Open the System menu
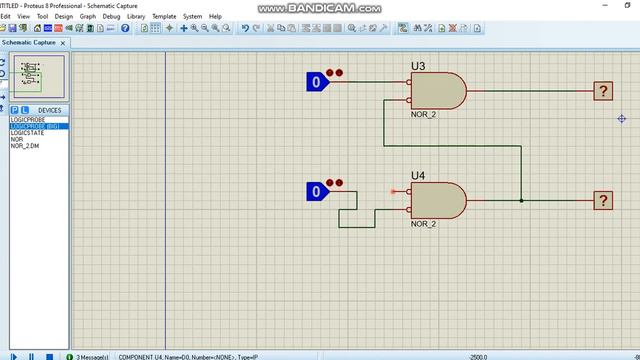This screenshot has width=640, height=360. (192, 16)
